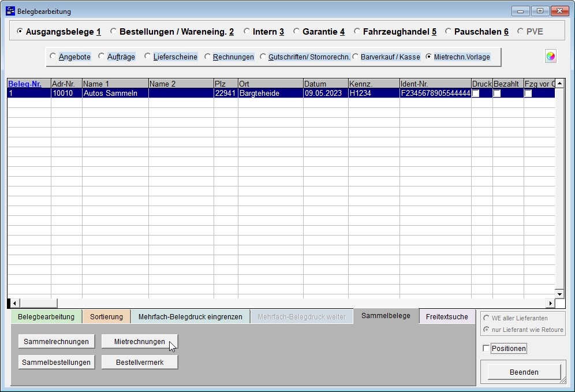Click the Name 1 column header

pos(115,84)
